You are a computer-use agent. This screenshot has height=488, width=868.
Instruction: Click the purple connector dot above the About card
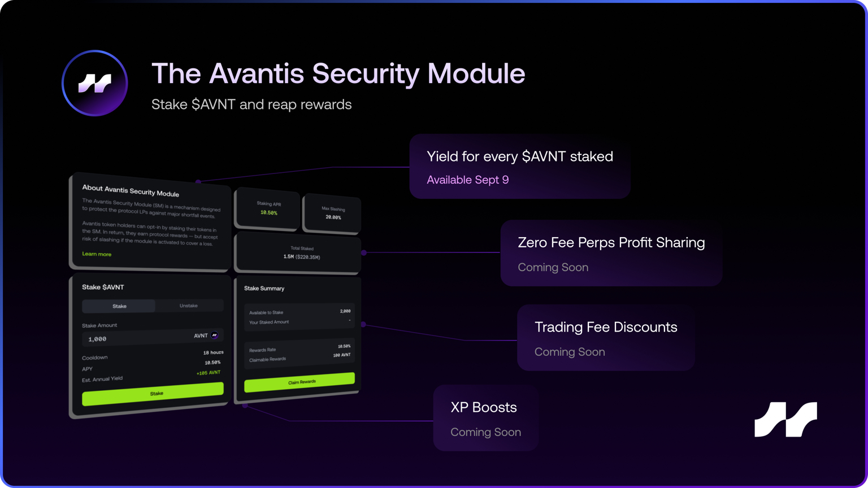pyautogui.click(x=198, y=181)
